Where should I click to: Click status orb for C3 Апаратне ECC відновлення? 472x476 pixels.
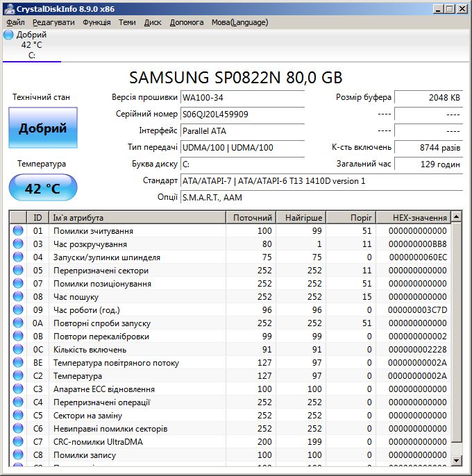(x=18, y=389)
